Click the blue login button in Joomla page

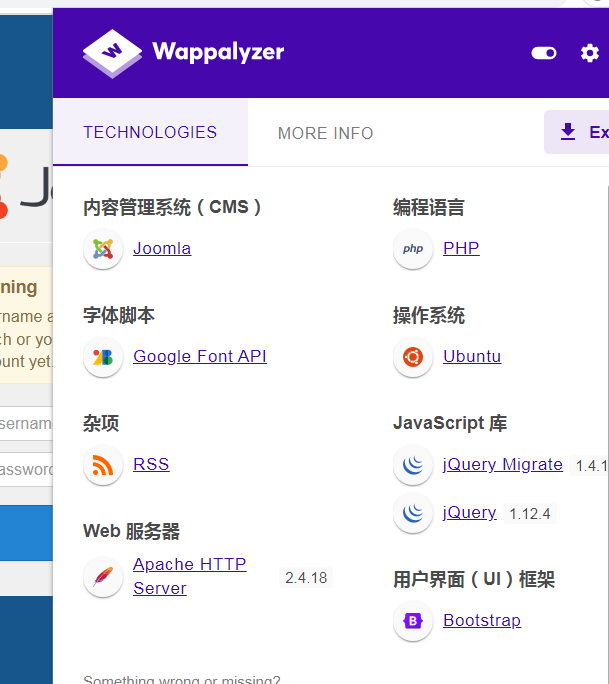point(26,533)
